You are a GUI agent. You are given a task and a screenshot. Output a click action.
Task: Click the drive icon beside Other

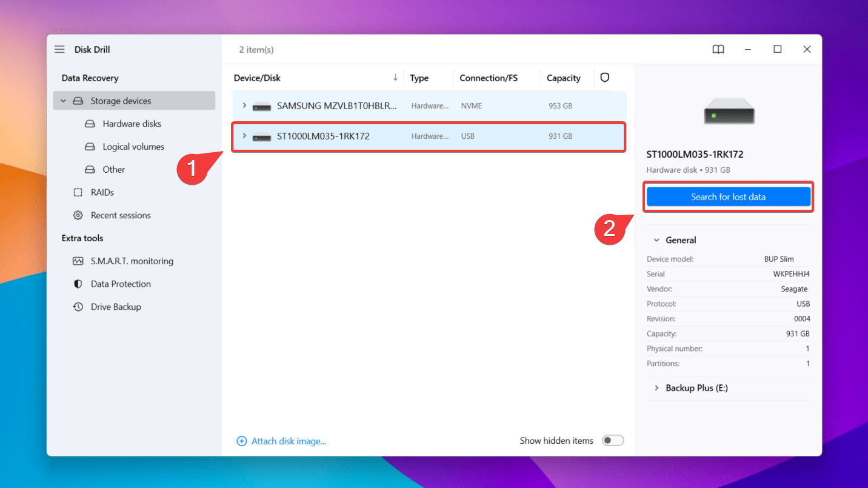(x=90, y=170)
